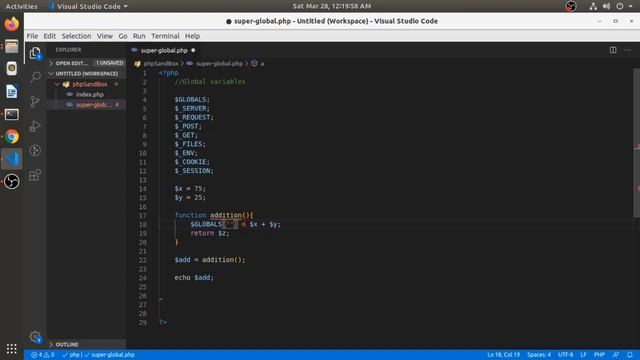
Task: Open the Go menu
Action: point(122,36)
